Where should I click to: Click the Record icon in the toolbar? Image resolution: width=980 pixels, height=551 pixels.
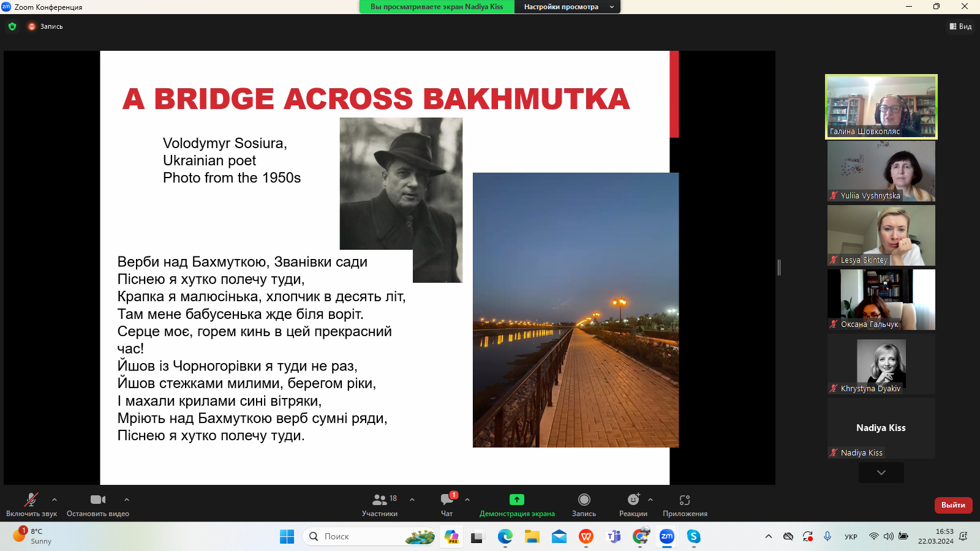coord(584,500)
